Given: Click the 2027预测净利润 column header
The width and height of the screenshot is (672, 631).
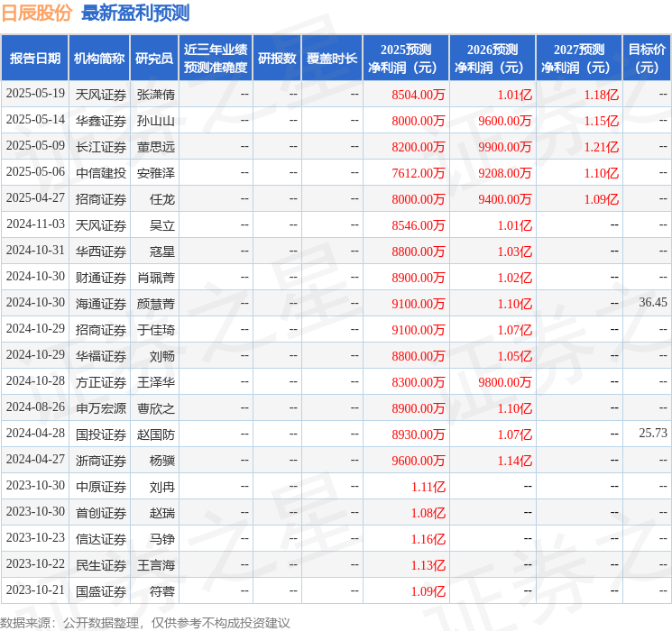Looking at the screenshot, I should (579, 58).
